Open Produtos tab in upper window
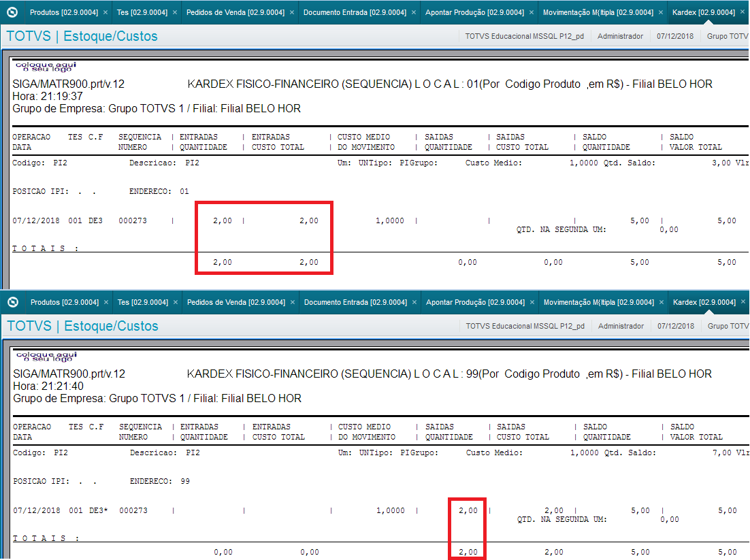The height and width of the screenshot is (560, 750). pyautogui.click(x=63, y=12)
